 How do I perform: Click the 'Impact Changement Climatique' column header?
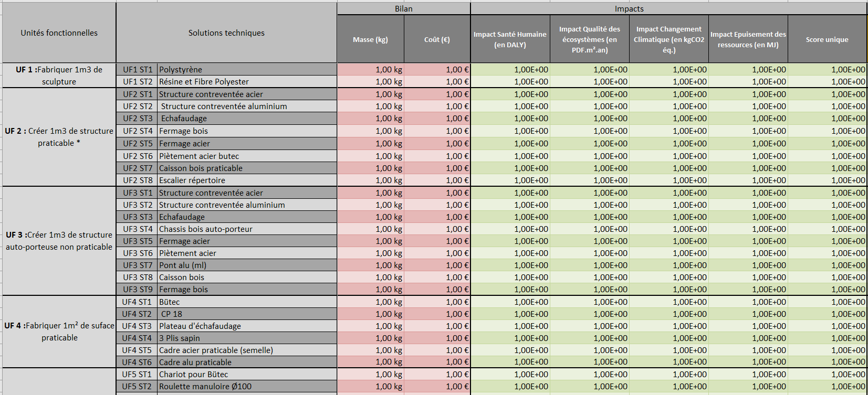click(668, 40)
